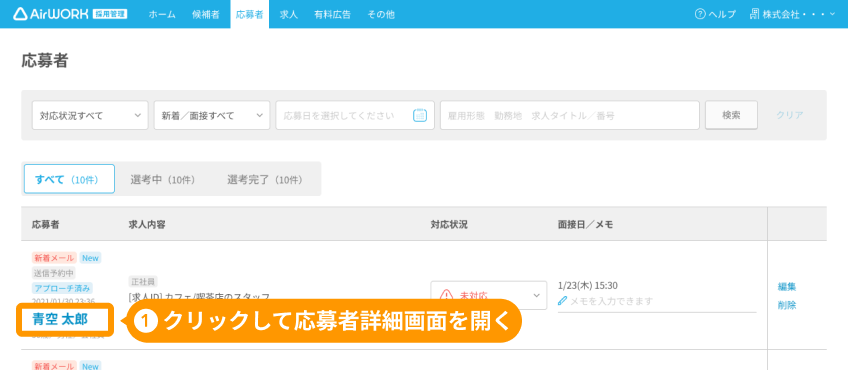The width and height of the screenshot is (848, 370).
Task: Click the application date input field
Action: [x=355, y=115]
